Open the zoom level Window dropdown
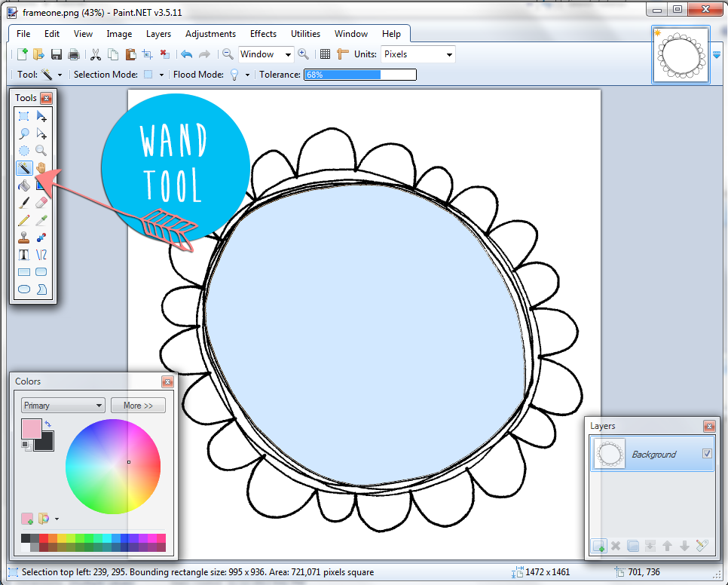 click(265, 54)
